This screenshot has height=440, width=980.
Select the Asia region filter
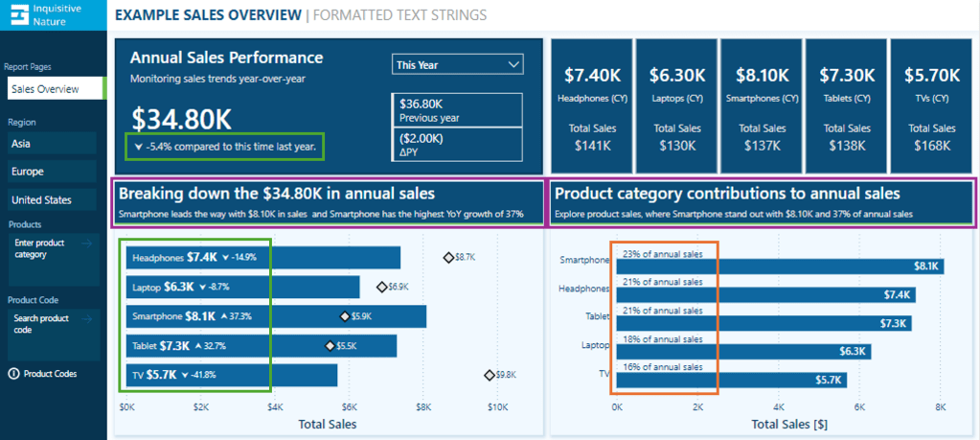(52, 144)
